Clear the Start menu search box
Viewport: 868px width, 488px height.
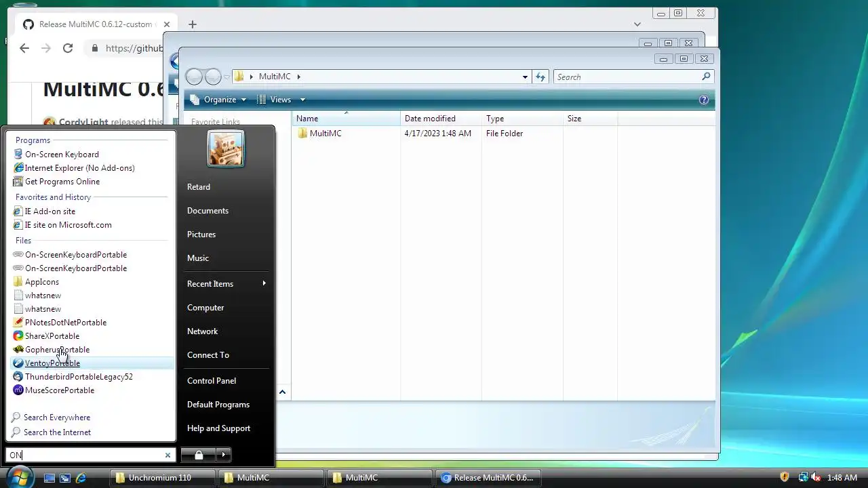pyautogui.click(x=167, y=455)
